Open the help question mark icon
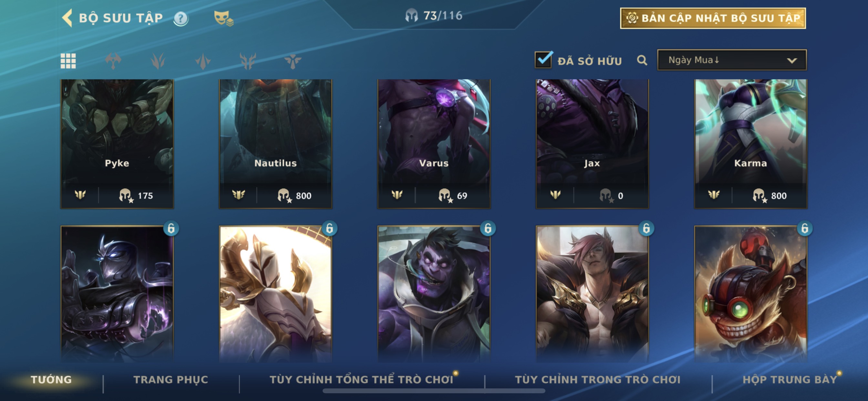 (x=181, y=18)
